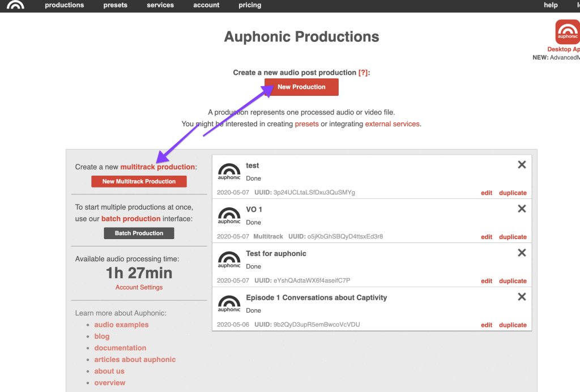This screenshot has height=392, width=580.
Task: Open the overview link
Action: tap(110, 383)
